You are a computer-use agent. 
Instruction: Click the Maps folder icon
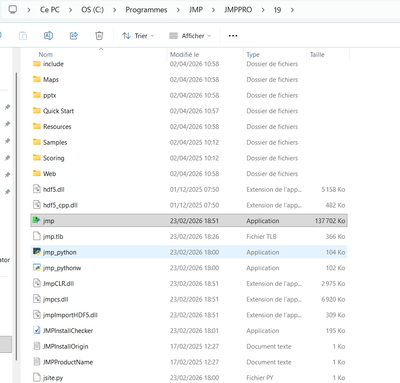click(x=37, y=79)
